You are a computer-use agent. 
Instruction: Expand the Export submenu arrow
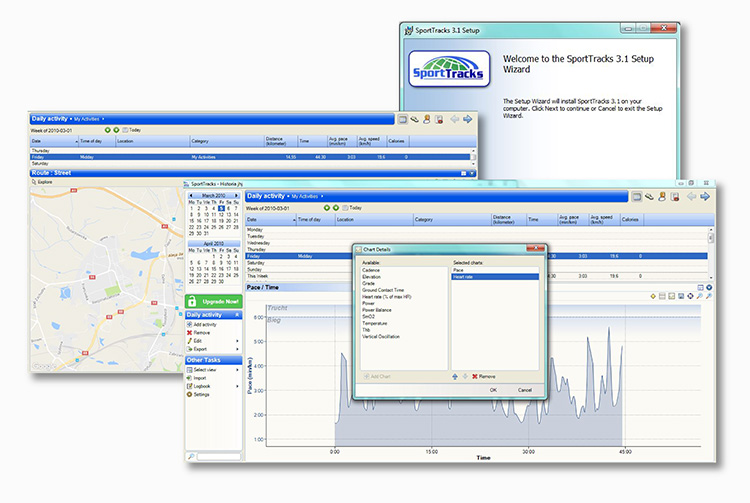pos(237,349)
